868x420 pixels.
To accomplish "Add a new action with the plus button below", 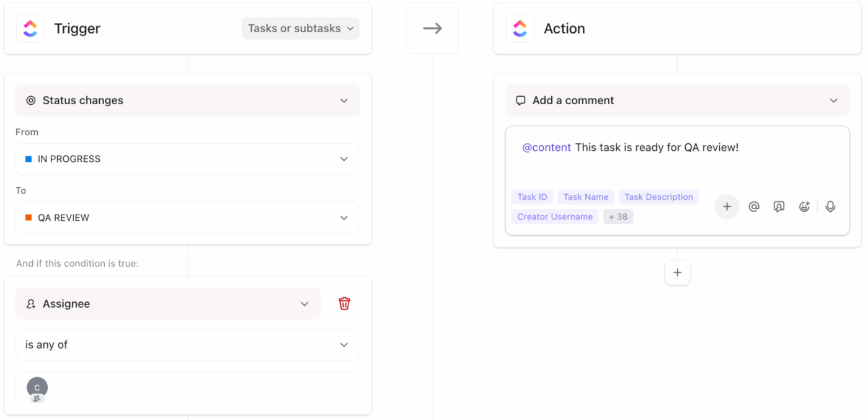I will pos(678,272).
